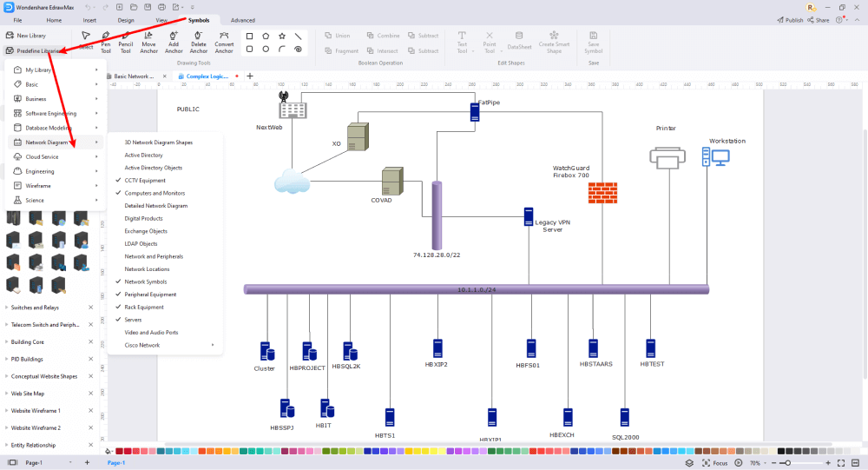Click the Export icon in title bar
The width and height of the screenshot is (868, 470).
tap(176, 7)
